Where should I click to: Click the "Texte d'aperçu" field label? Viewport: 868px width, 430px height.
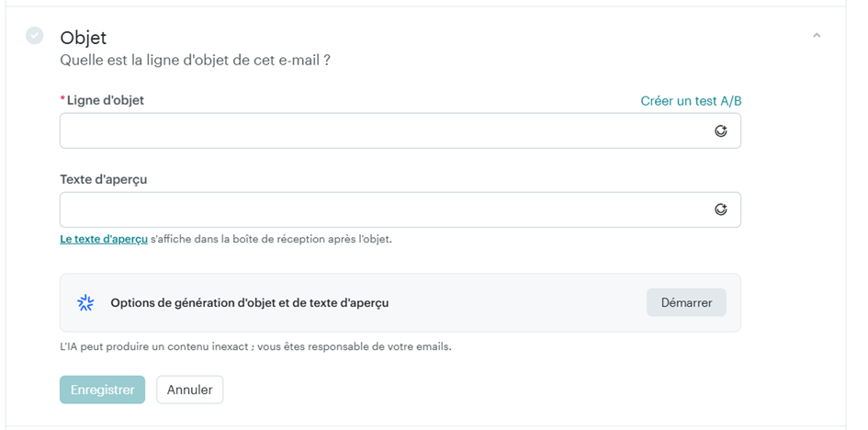click(x=104, y=179)
